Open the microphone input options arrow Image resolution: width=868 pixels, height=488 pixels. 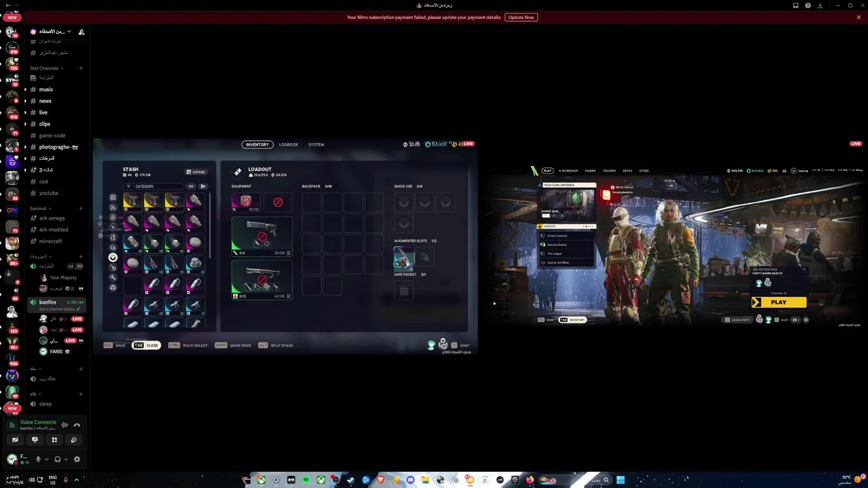46,460
